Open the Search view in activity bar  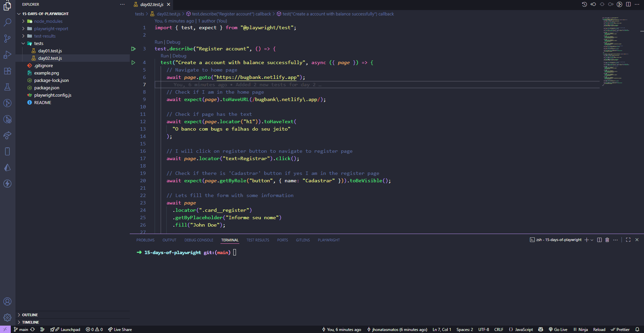(x=7, y=22)
